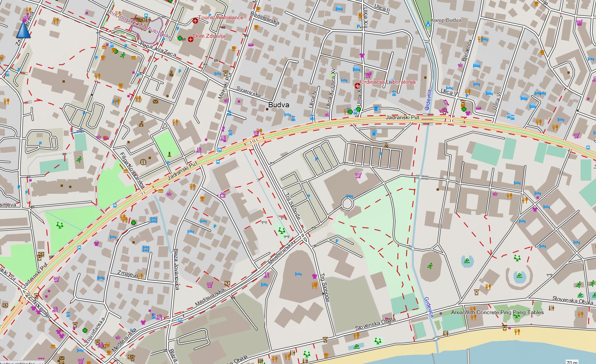The image size is (596, 364).
Task: Click the lower blue Grdevica river label
Action: point(429,307)
